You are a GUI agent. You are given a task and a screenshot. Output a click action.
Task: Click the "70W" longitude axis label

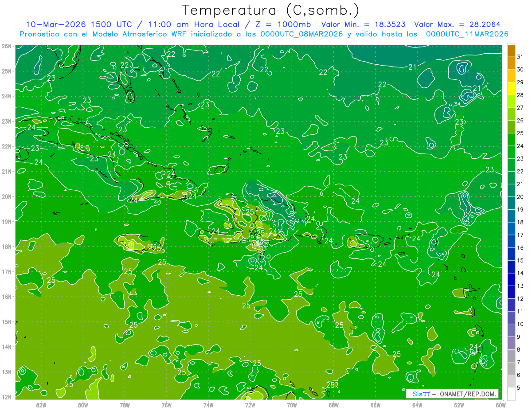coord(292,404)
